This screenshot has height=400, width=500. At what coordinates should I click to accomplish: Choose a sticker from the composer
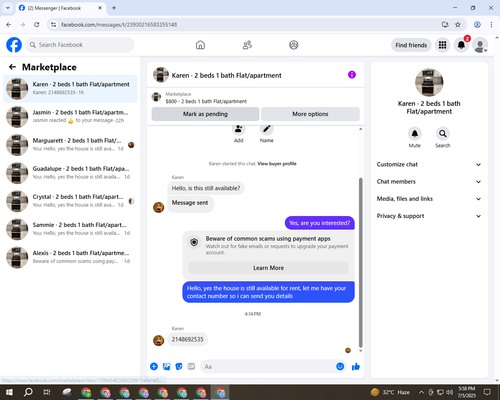[x=179, y=367]
